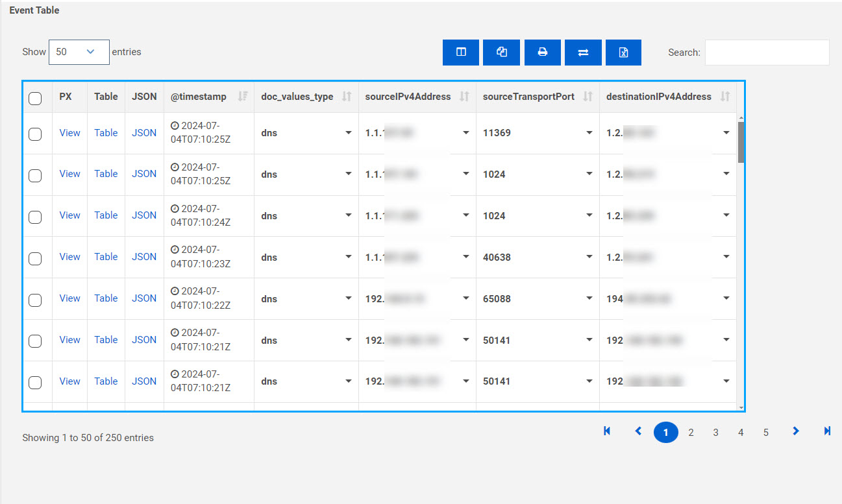The width and height of the screenshot is (842, 504).
Task: Print the event table
Action: coord(542,53)
